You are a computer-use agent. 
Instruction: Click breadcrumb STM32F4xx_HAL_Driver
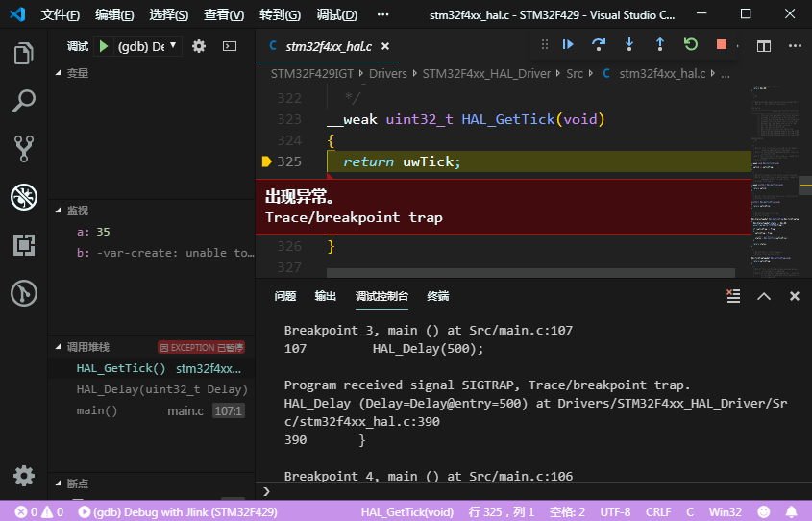pyautogui.click(x=486, y=74)
